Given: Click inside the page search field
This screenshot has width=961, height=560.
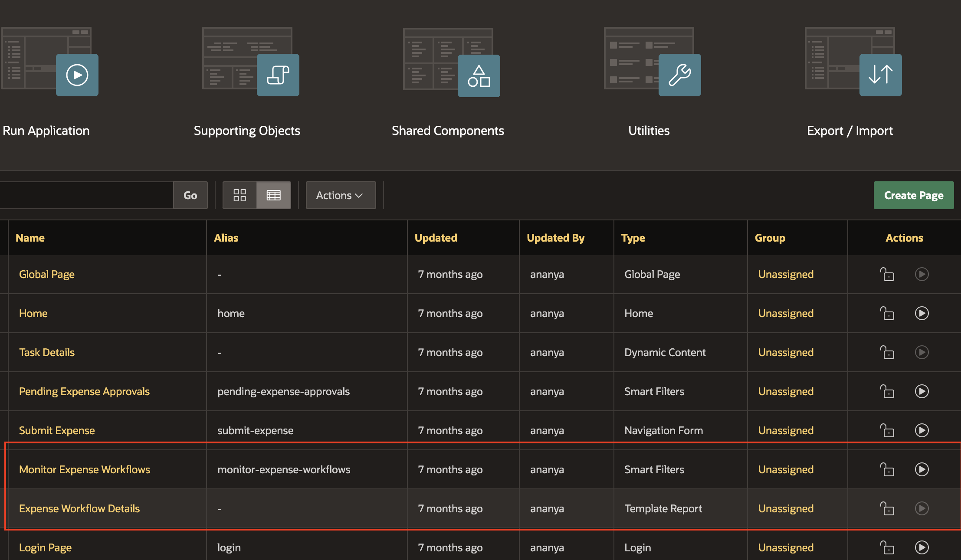Looking at the screenshot, I should [87, 195].
